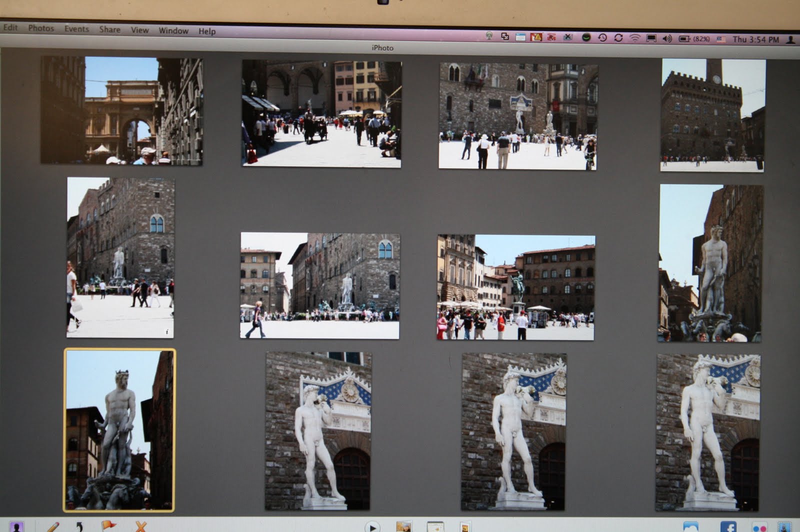Click the overlapping squares menu bar icon
The width and height of the screenshot is (800, 532).
[505, 36]
